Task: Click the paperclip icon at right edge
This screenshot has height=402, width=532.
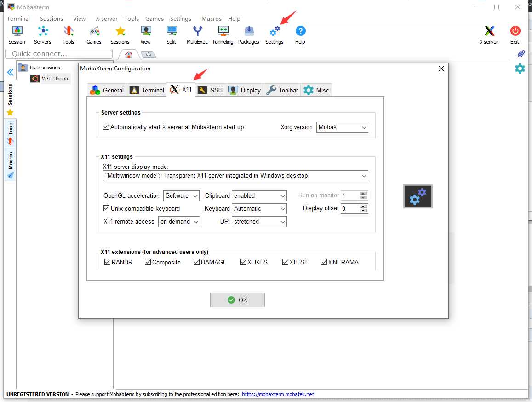Action: coord(521,54)
